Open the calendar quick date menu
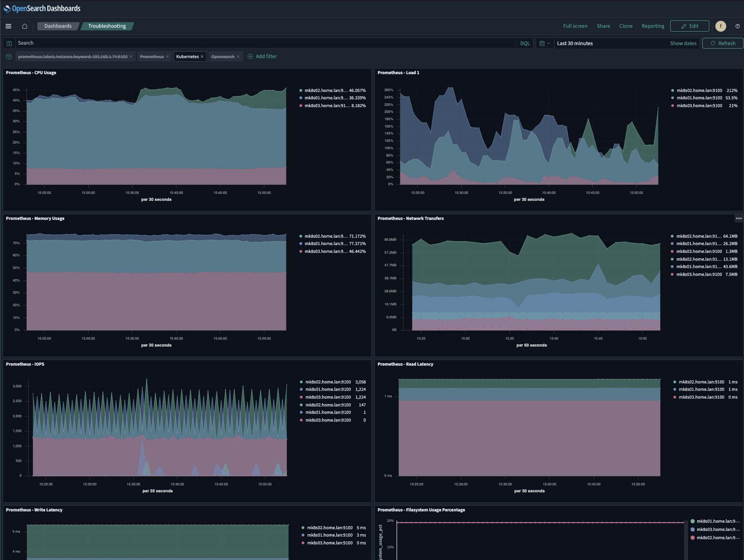This screenshot has height=560, width=744. coord(544,43)
